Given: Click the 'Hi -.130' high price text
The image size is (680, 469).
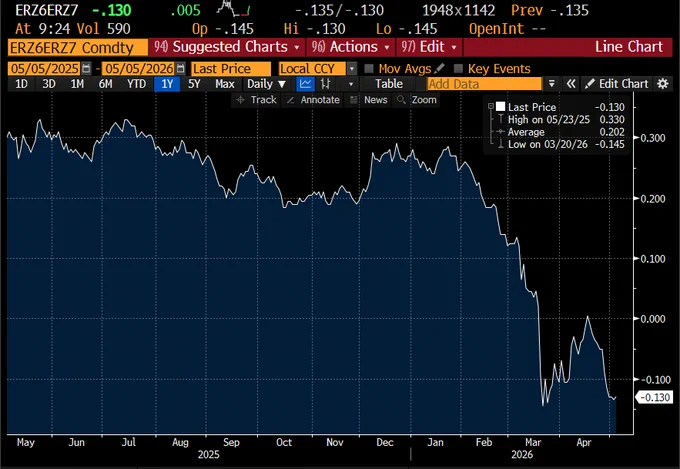Looking at the screenshot, I should pos(314,29).
